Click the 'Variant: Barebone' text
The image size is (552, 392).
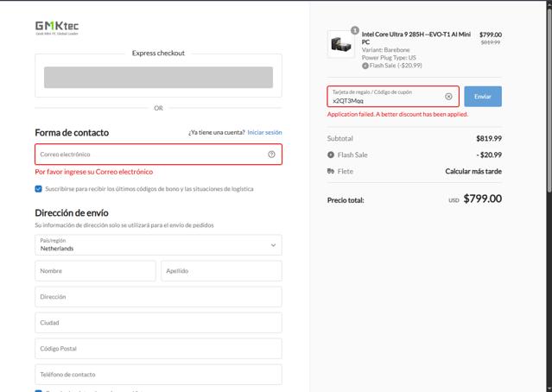386,50
